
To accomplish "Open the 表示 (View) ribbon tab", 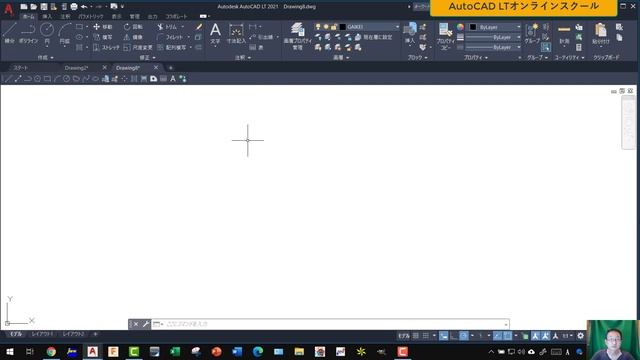I will [116, 16].
